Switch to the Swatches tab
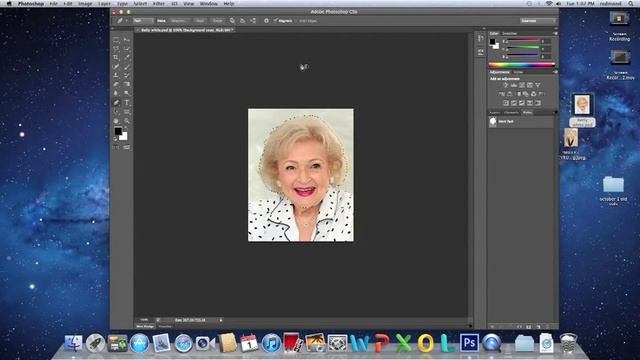This screenshot has height=360, width=640. tap(509, 33)
